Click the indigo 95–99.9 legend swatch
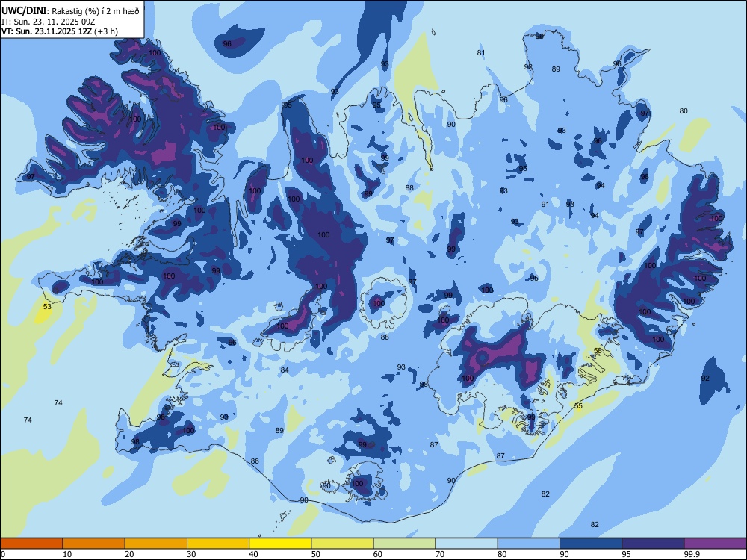The height and width of the screenshot is (560, 747). pyautogui.click(x=653, y=544)
